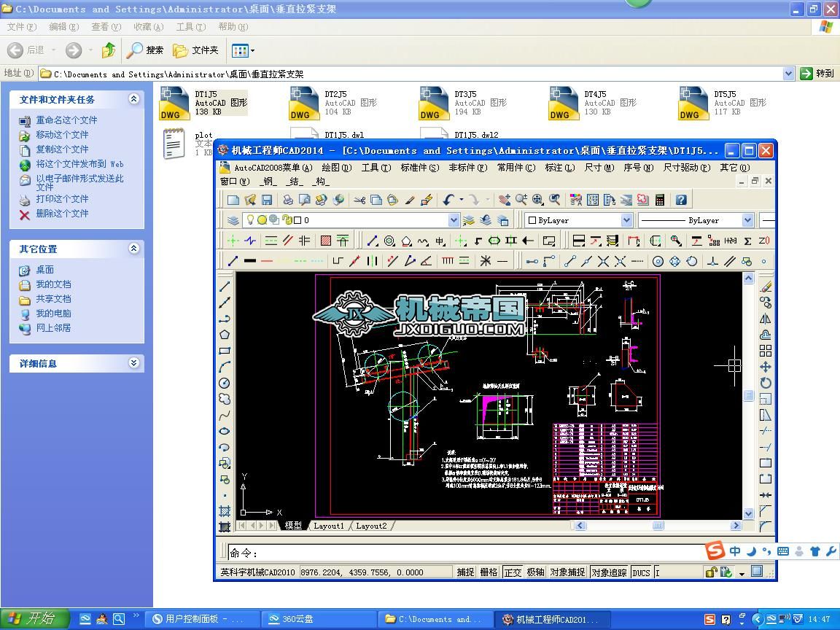Viewport: 840px width, 630px height.
Task: Click the Mirror tool icon
Action: click(x=766, y=319)
